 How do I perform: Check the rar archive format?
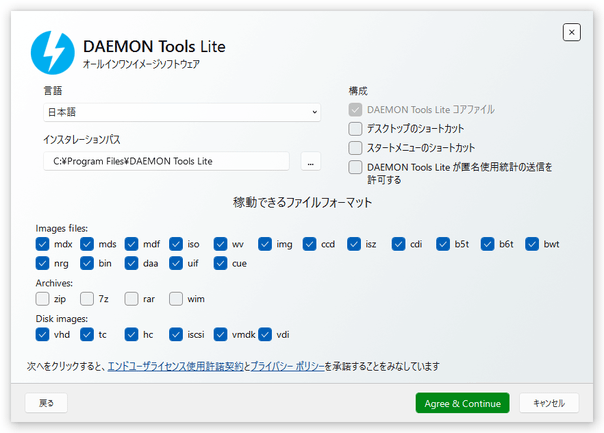131,299
